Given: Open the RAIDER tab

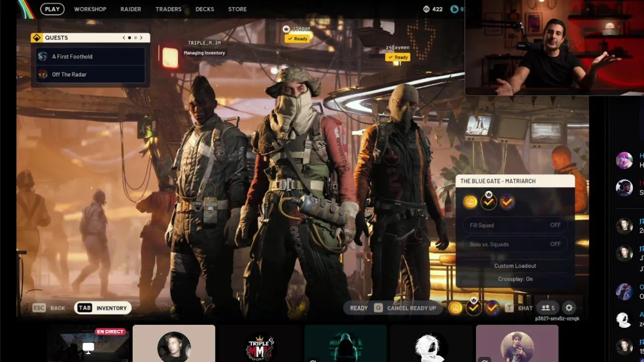Looking at the screenshot, I should click(x=130, y=9).
